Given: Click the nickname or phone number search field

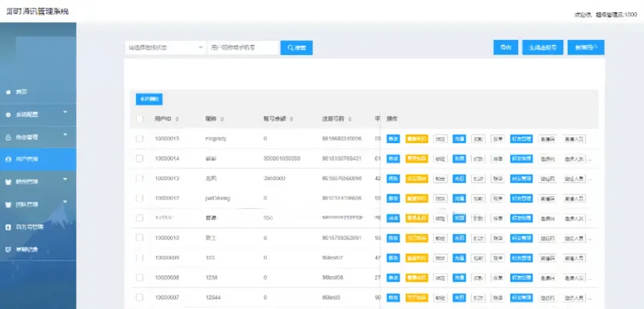Looking at the screenshot, I should tap(242, 48).
